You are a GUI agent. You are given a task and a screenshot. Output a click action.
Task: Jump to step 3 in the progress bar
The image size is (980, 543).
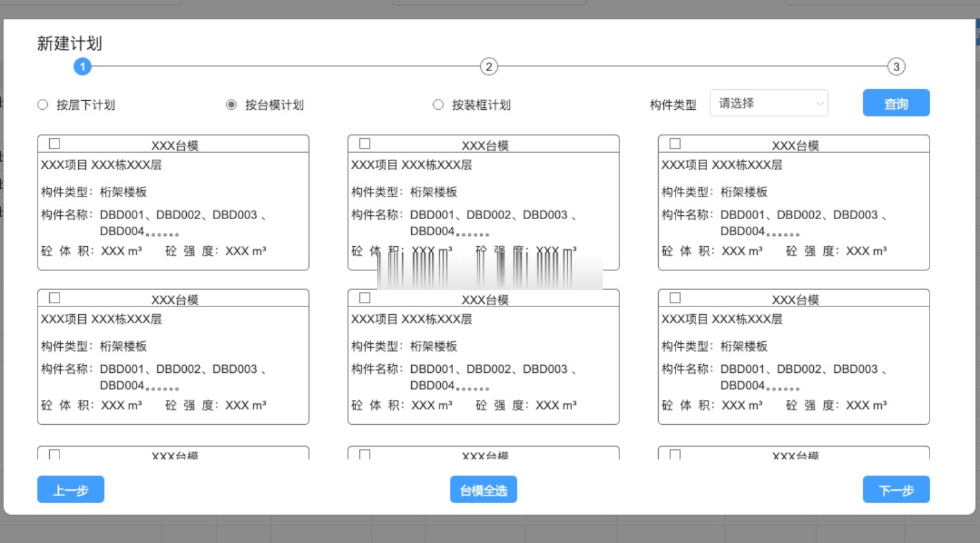pyautogui.click(x=896, y=67)
